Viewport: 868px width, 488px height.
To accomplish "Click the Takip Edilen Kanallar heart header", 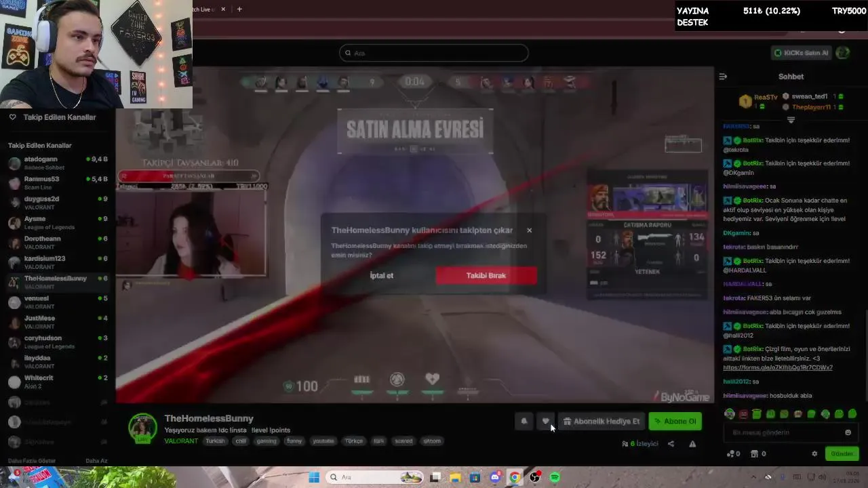I will [x=52, y=117].
